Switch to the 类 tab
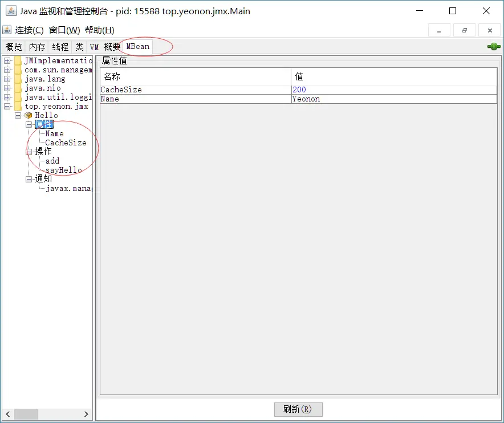 pos(79,47)
